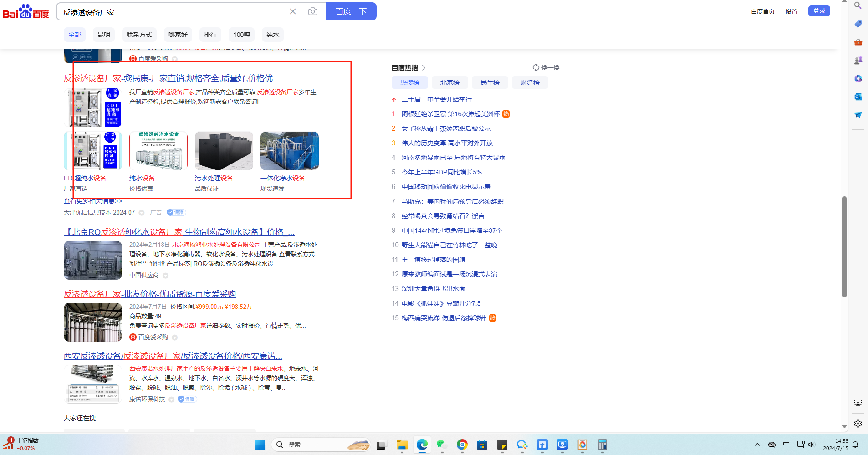This screenshot has height=455, width=868.
Task: Expand 百度热搜 chevron arrow
Action: click(424, 68)
